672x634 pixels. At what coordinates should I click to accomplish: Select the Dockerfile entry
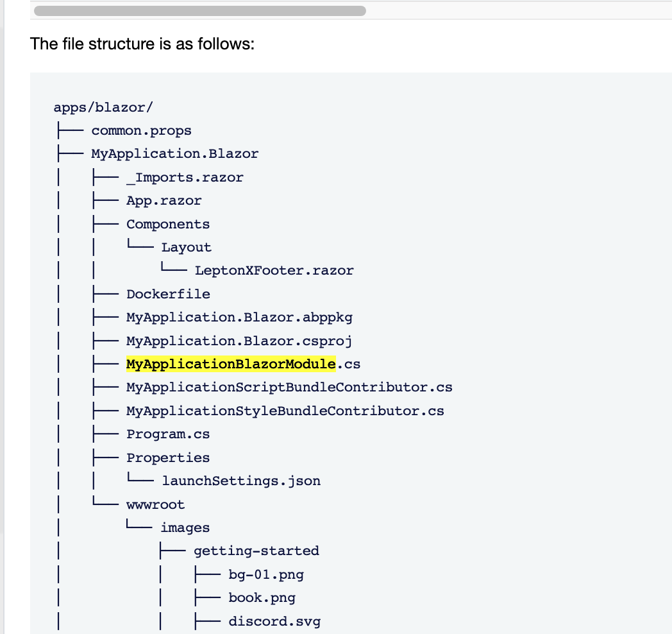tap(169, 295)
